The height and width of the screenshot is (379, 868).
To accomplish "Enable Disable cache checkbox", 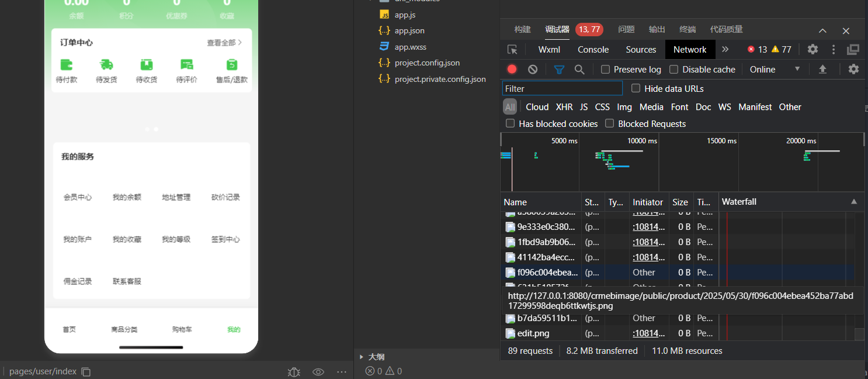I will [673, 69].
